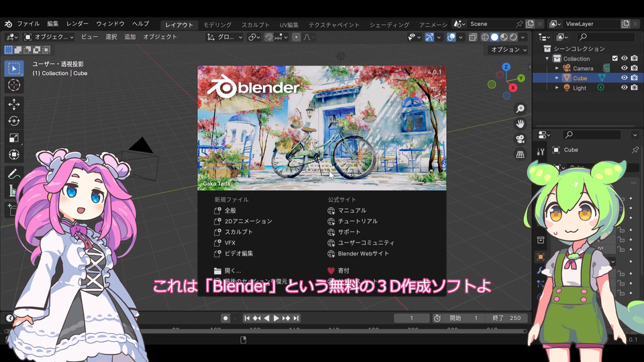Select solid viewport shading mode
Screen dimensions: 644x362
click(494, 37)
